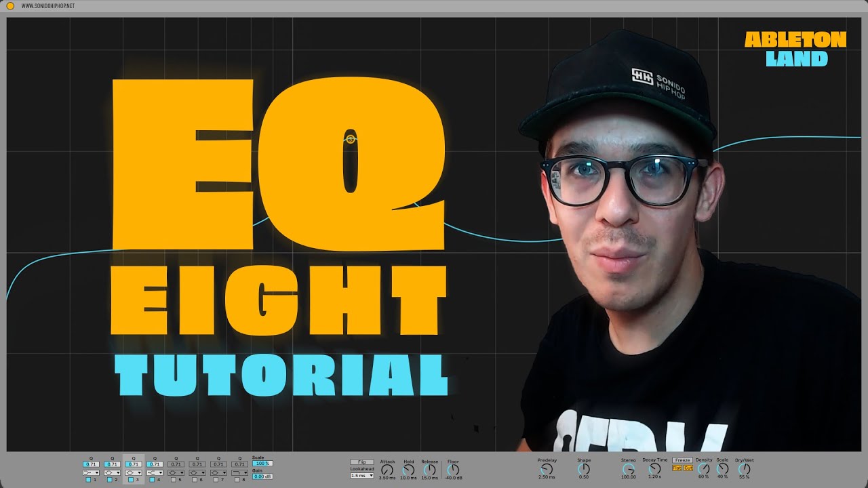This screenshot has width=868, height=488.
Task: Open the filter type dropdown for band 7
Action: (x=218, y=472)
